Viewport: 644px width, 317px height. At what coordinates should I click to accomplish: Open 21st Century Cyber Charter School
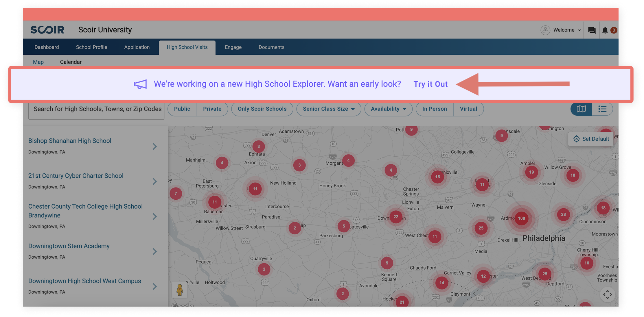(x=76, y=176)
